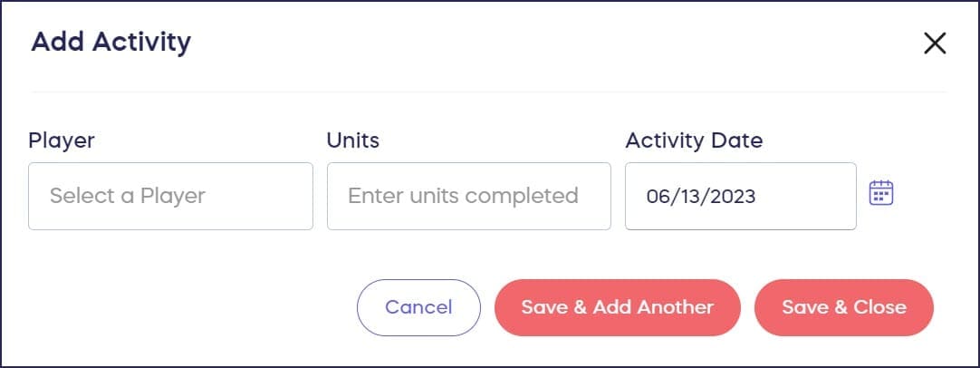
Task: Click the Activity Date field showing 06/13/2023
Action: pyautogui.click(x=740, y=196)
